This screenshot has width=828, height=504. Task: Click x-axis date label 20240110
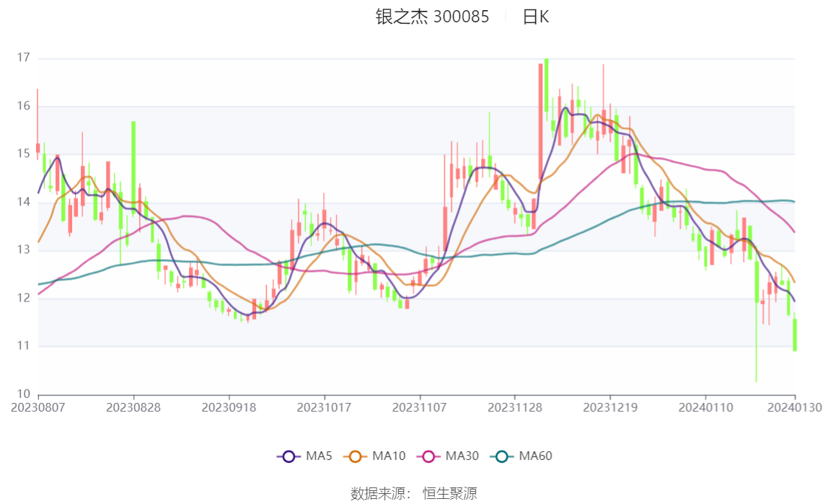[x=706, y=407]
